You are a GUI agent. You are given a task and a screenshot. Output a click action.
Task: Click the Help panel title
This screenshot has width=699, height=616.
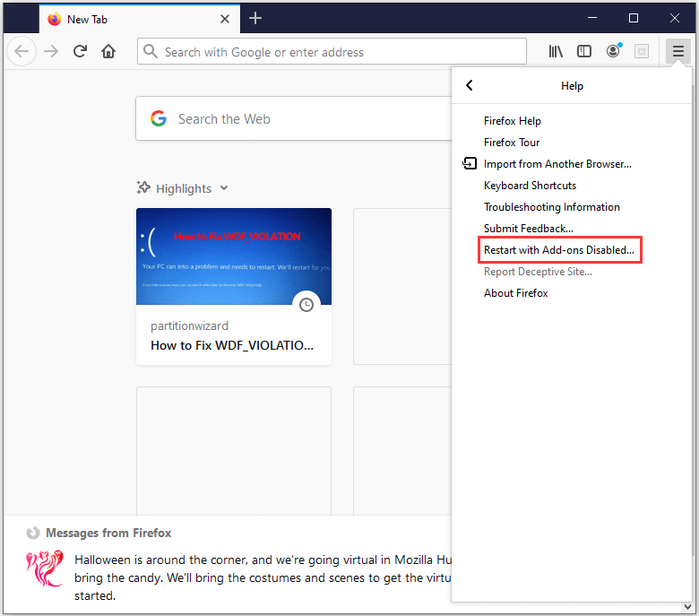click(x=572, y=86)
